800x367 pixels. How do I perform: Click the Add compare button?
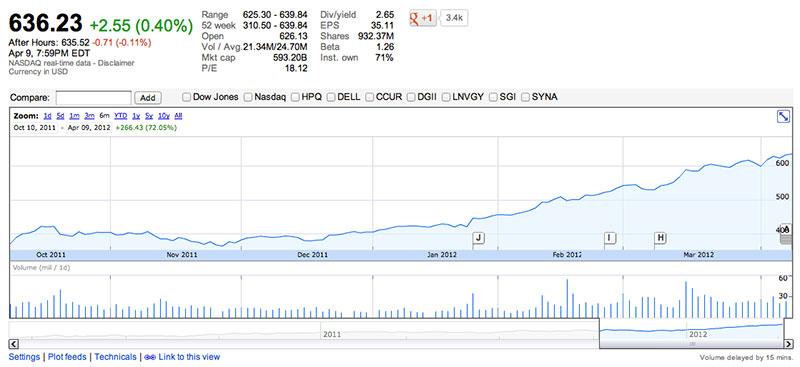pos(148,97)
